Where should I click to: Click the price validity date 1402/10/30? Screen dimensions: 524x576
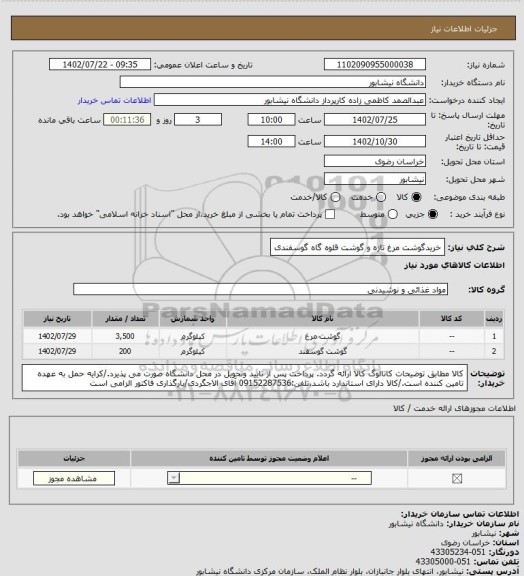pyautogui.click(x=375, y=141)
